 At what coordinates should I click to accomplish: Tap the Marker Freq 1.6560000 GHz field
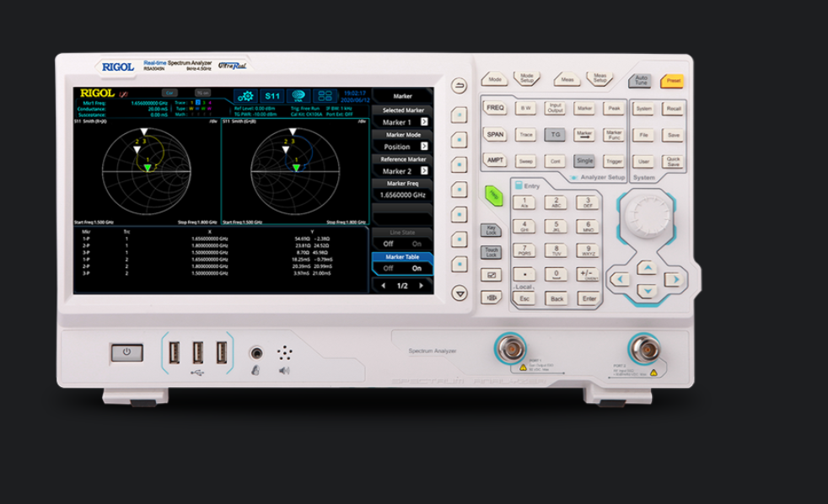point(402,195)
